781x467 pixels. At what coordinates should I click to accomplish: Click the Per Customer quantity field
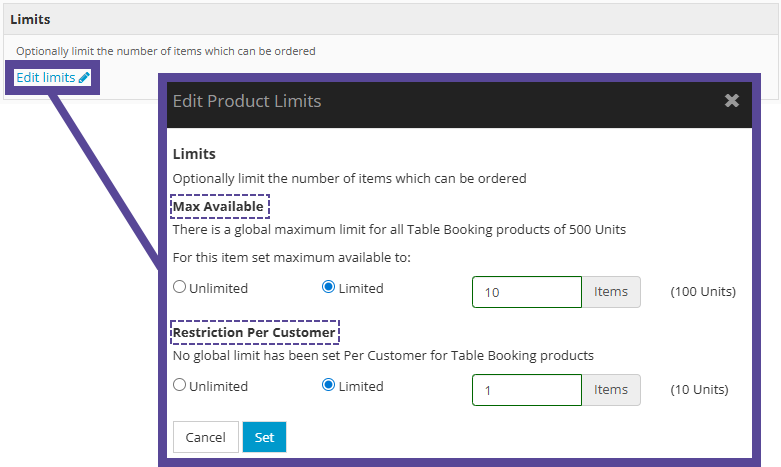pyautogui.click(x=526, y=390)
